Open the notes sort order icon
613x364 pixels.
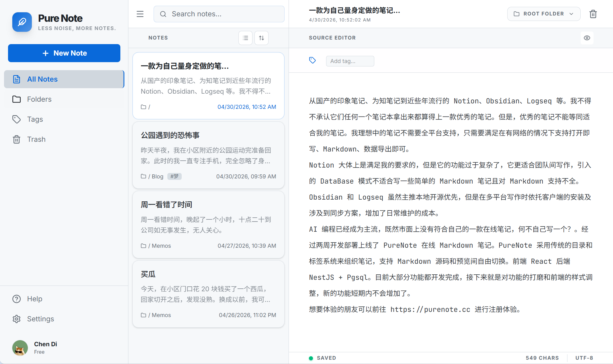[x=262, y=38]
